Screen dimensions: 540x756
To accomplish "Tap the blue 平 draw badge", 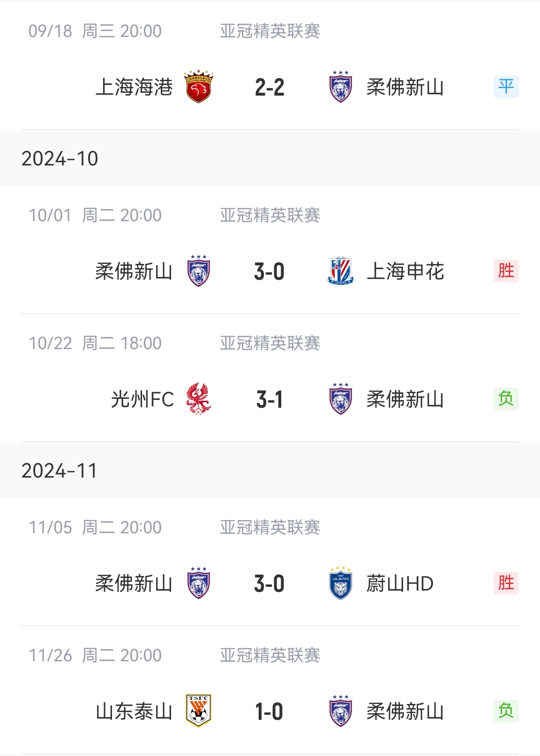I will click(x=506, y=87).
